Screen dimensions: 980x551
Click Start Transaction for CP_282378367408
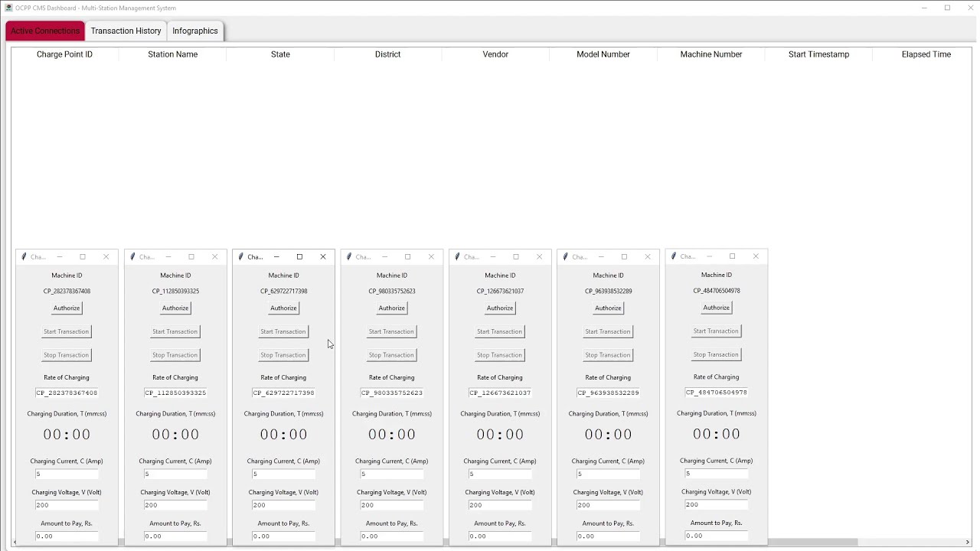click(x=67, y=331)
